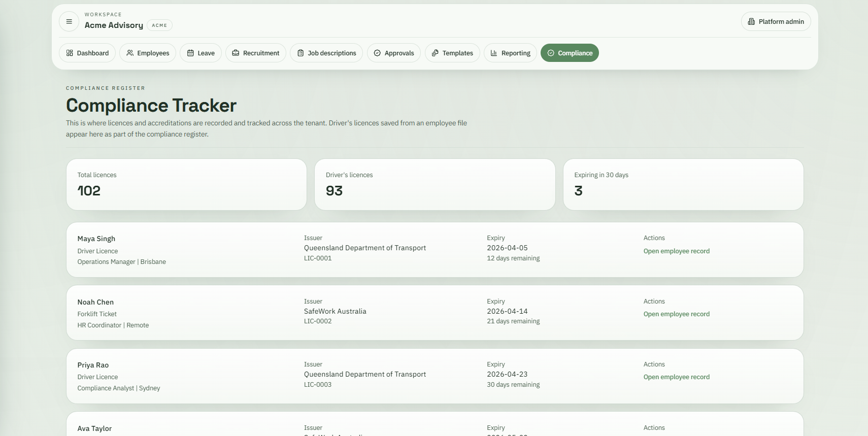Go to the Dashboard tab
This screenshot has height=436, width=868.
(87, 53)
